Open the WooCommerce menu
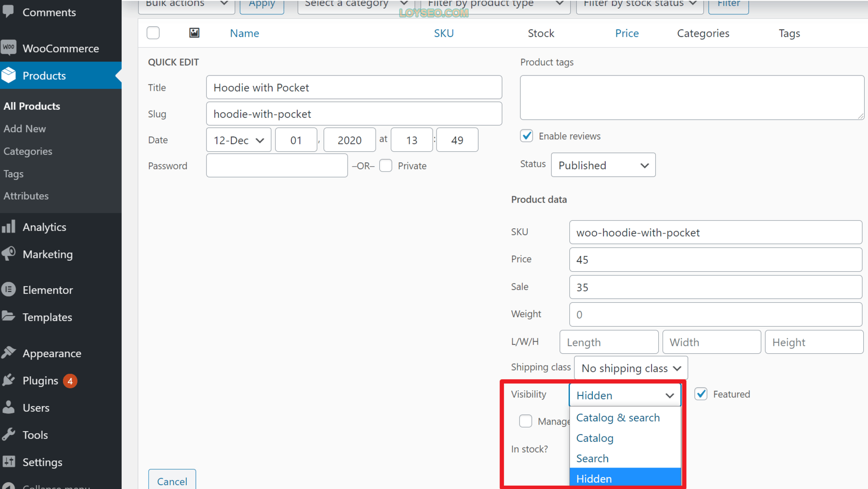This screenshot has width=868, height=489. point(61,48)
